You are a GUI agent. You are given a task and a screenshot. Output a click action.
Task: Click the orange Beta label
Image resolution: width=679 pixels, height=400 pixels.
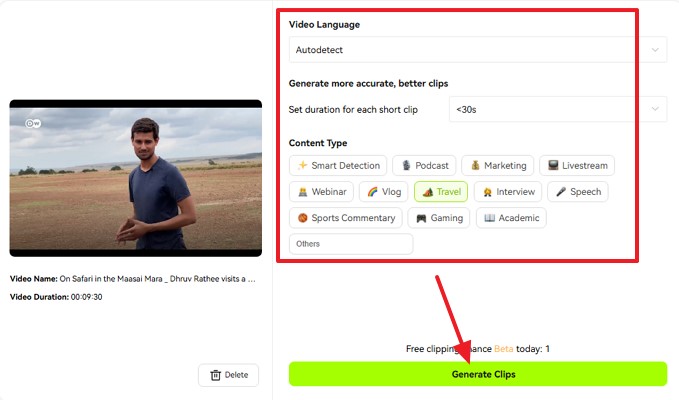pos(504,348)
